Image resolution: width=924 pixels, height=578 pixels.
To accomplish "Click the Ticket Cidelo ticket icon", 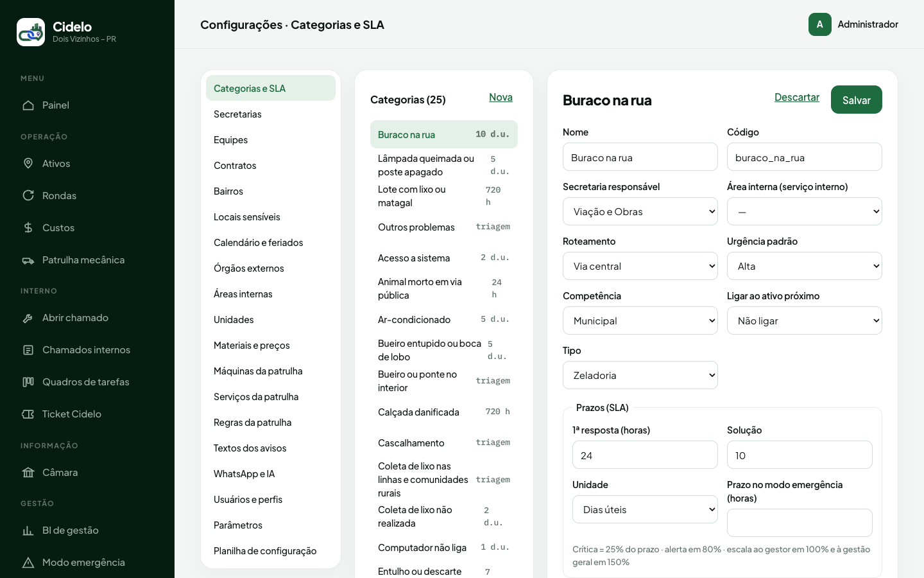I will point(28,414).
